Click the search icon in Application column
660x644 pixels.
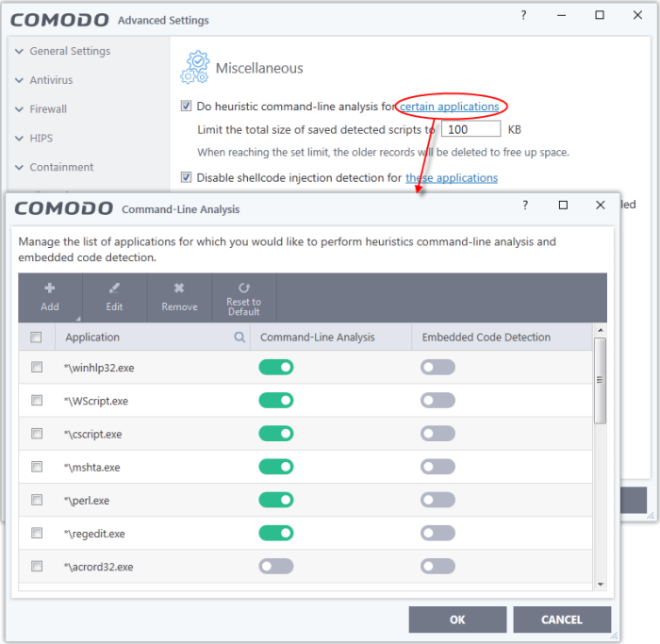point(239,338)
